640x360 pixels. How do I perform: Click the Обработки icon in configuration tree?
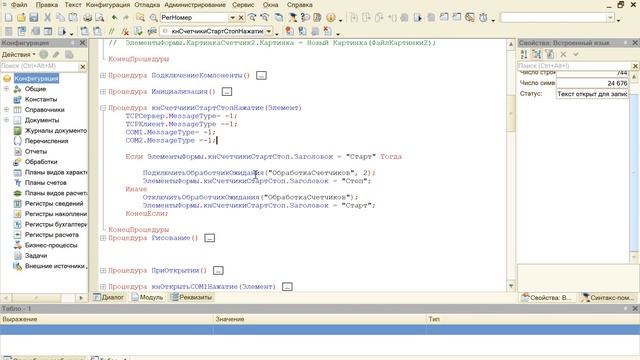[x=17, y=162]
